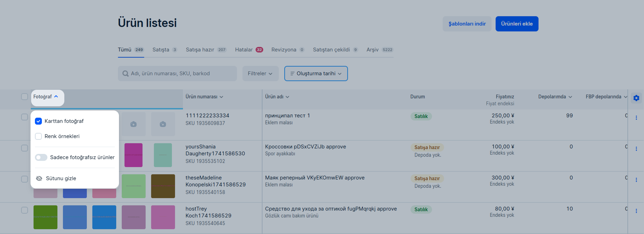This screenshot has height=234, width=644.
Task: Open table column settings gear icon
Action: [636, 98]
